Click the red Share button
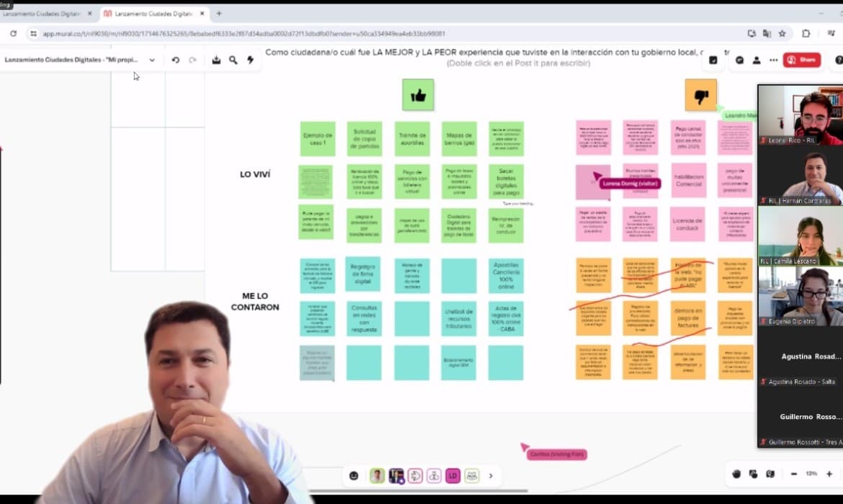843x504 pixels. click(802, 60)
